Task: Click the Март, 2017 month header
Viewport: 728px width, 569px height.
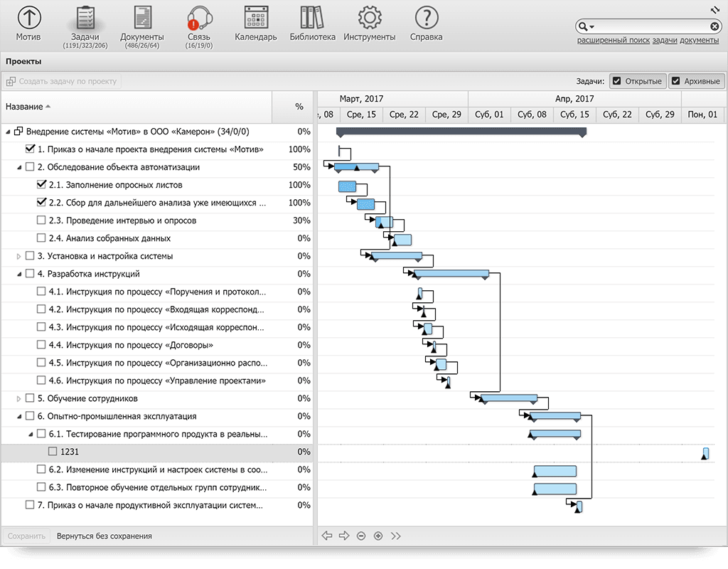Action: tap(362, 99)
